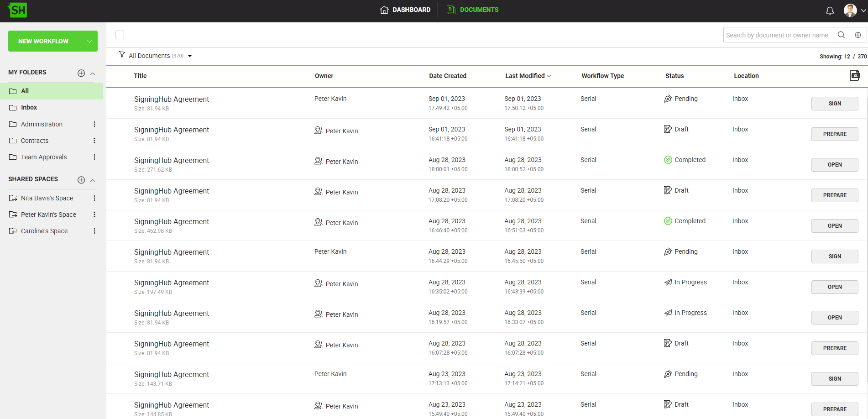Add a new folder in My Folders
This screenshot has height=419, width=868.
pos(81,73)
